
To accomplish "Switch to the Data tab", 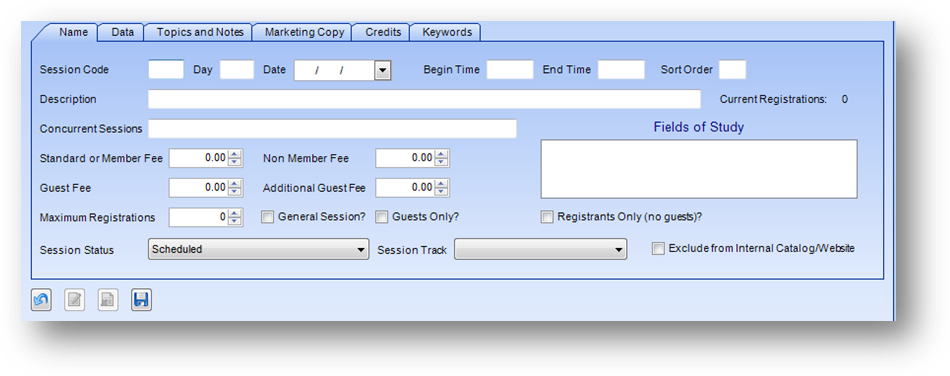I will (122, 32).
